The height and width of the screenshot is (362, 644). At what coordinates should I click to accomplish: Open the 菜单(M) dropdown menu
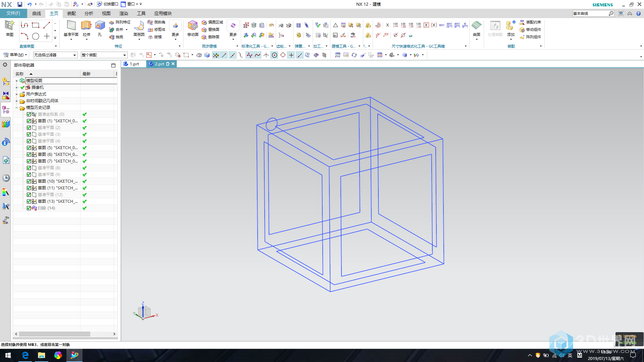coord(15,55)
